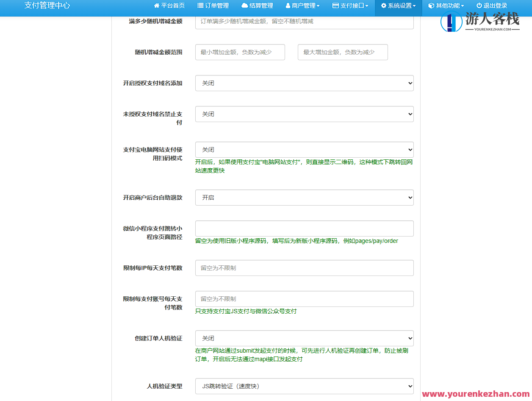Click the 限制每IP每天支付笔数 input field
Image resolution: width=532 pixels, height=401 pixels.
[x=304, y=268]
